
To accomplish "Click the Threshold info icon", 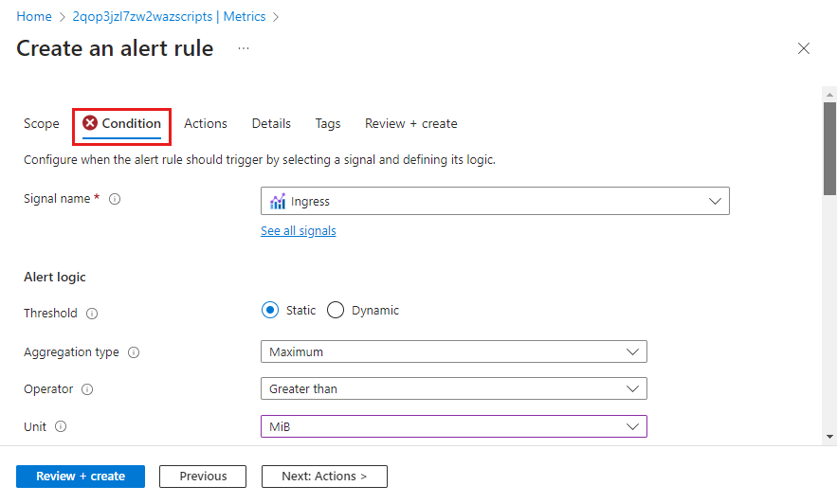I will pyautogui.click(x=92, y=314).
